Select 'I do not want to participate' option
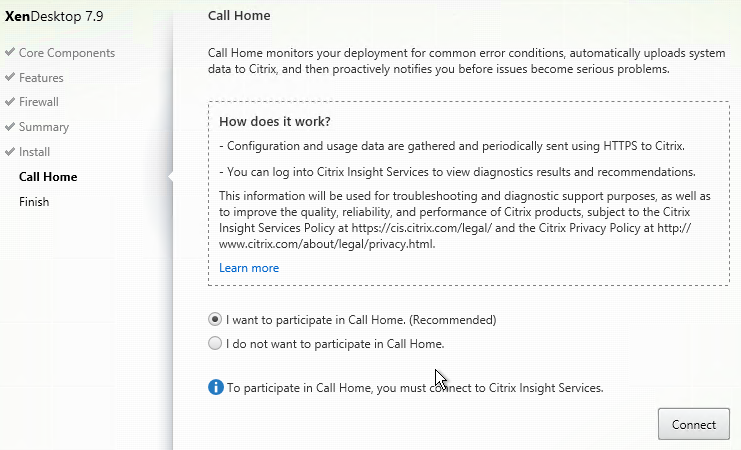Image resolution: width=741 pixels, height=450 pixels. [215, 343]
